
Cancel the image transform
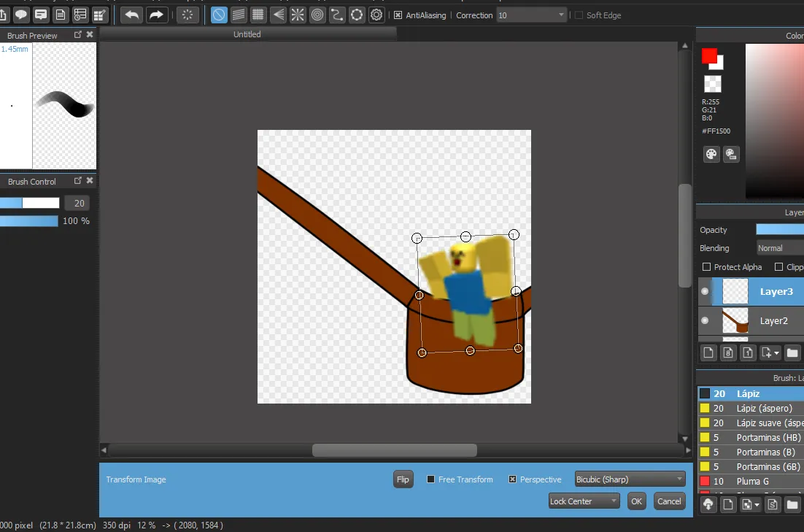point(669,501)
